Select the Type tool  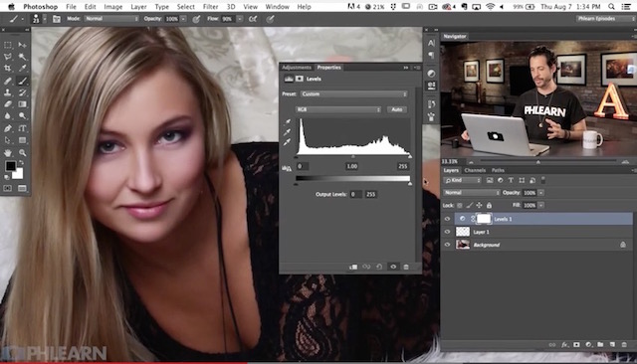[x=22, y=128]
